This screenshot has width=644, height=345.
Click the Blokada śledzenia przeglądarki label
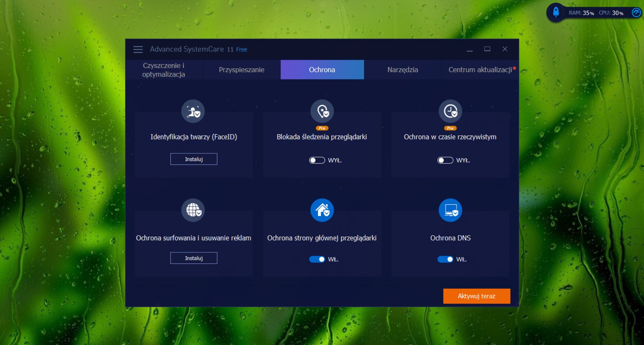tap(322, 137)
